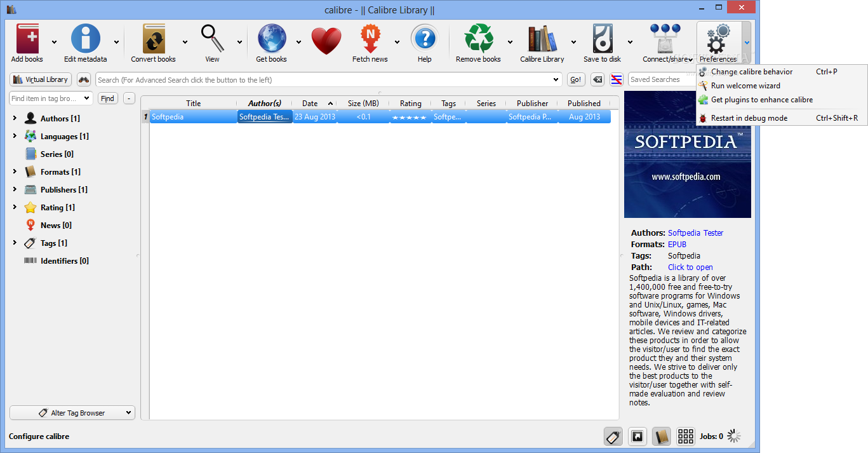This screenshot has width=868, height=453.
Task: Select Restart in debug mode
Action: [782, 118]
